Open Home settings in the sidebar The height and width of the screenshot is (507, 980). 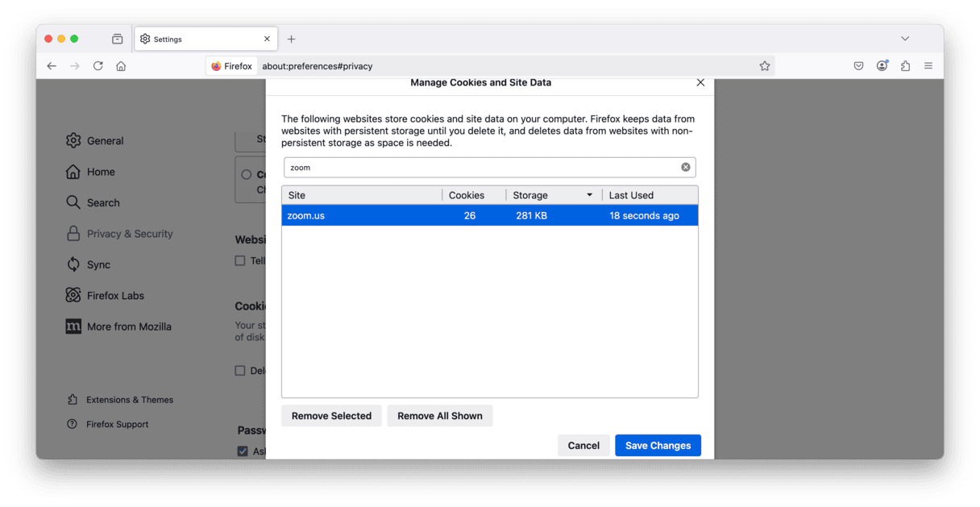[90, 172]
